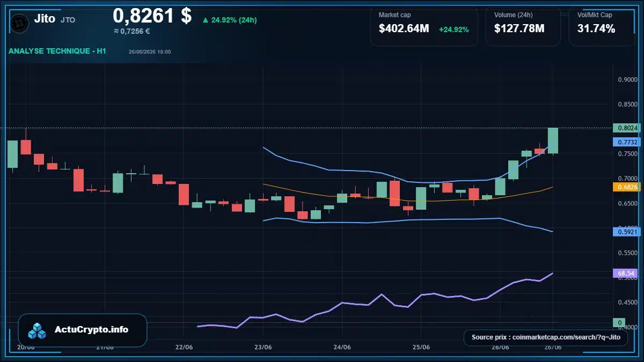Screen dimensions: 644x362
Task: Click the 0.4500 price axis label
Action: pyautogui.click(x=628, y=302)
